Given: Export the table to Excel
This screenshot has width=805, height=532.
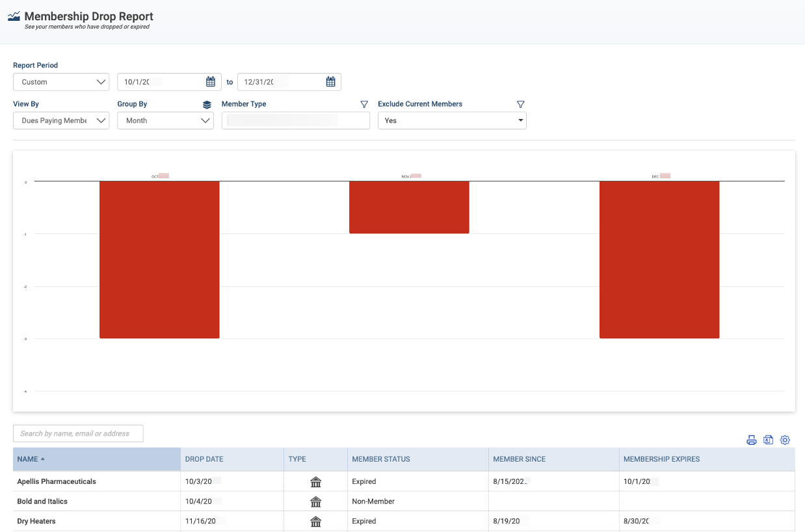Looking at the screenshot, I should 768,440.
